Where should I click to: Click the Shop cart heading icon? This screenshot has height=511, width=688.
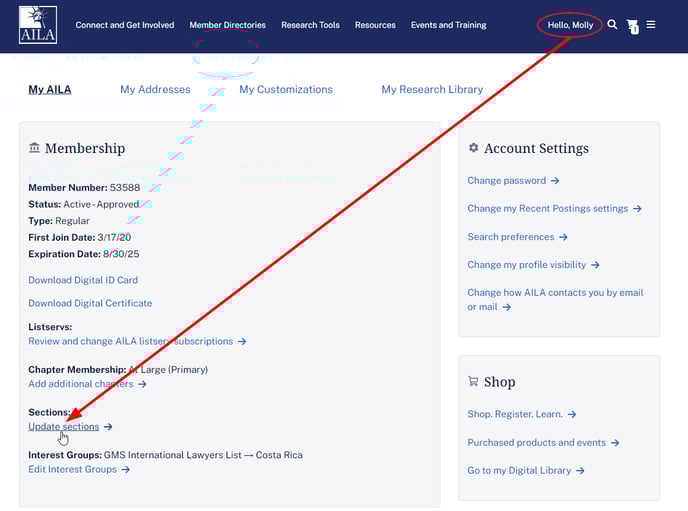pyautogui.click(x=473, y=381)
